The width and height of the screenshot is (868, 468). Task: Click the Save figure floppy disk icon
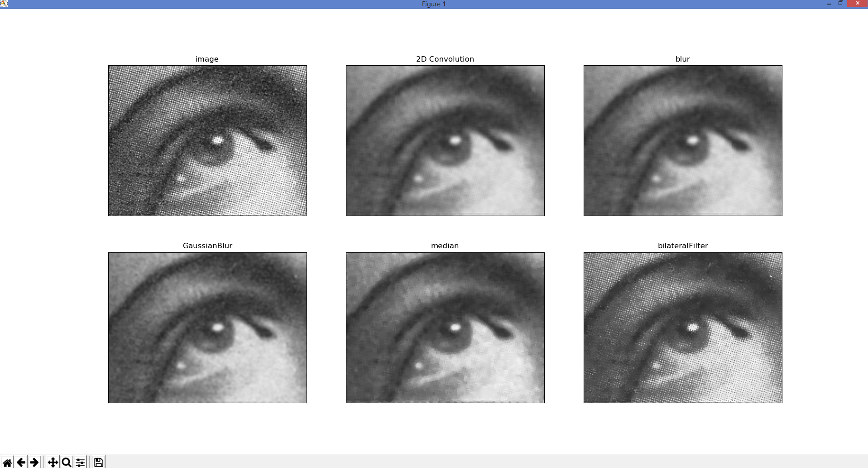coord(98,463)
